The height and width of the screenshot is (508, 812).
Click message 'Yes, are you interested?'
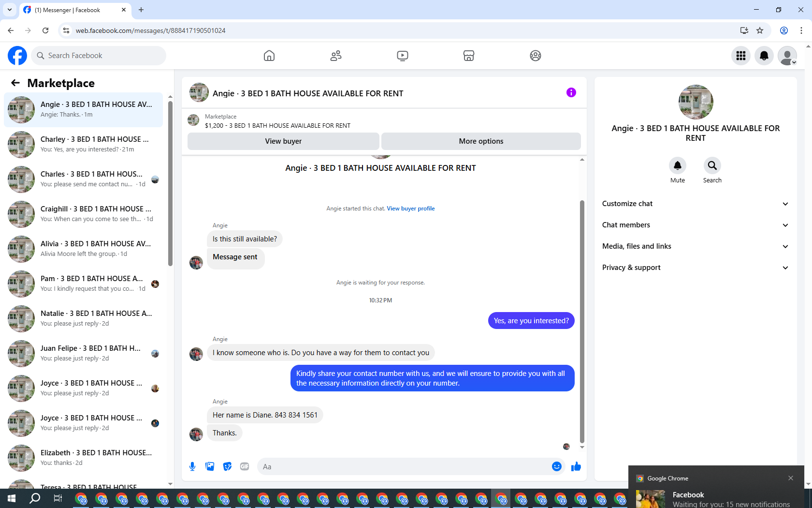(531, 321)
